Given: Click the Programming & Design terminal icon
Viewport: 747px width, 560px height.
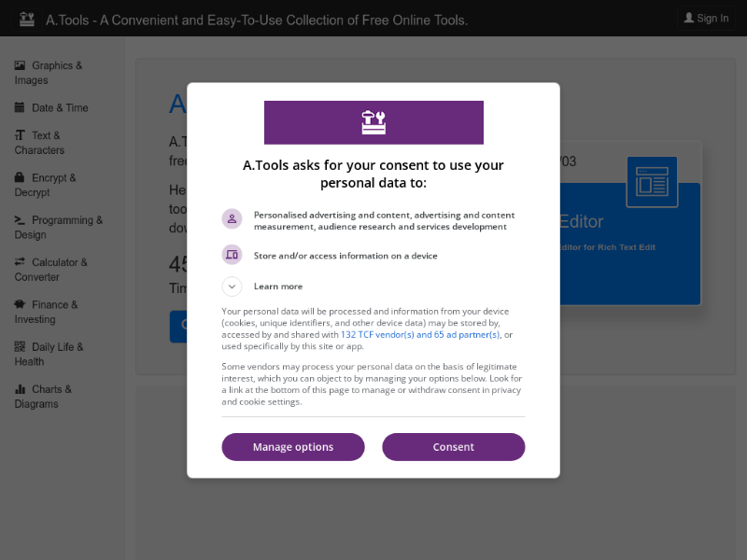Looking at the screenshot, I should 20,219.
